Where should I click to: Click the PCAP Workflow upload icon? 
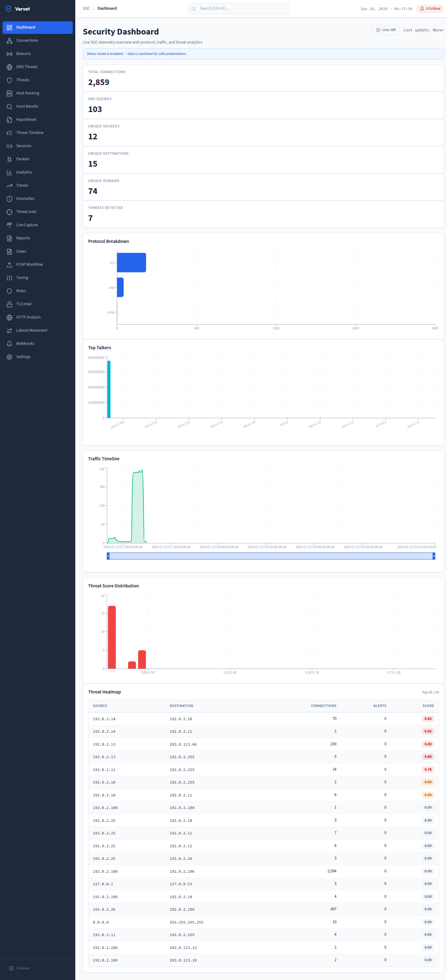[x=9, y=265]
